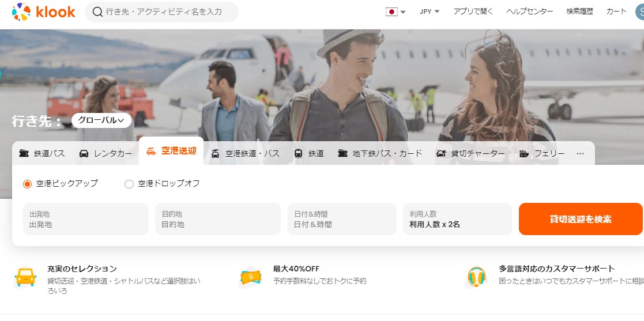Click the 貸切送迎を検索 button
Viewport: 644px width, 321px height.
click(581, 219)
